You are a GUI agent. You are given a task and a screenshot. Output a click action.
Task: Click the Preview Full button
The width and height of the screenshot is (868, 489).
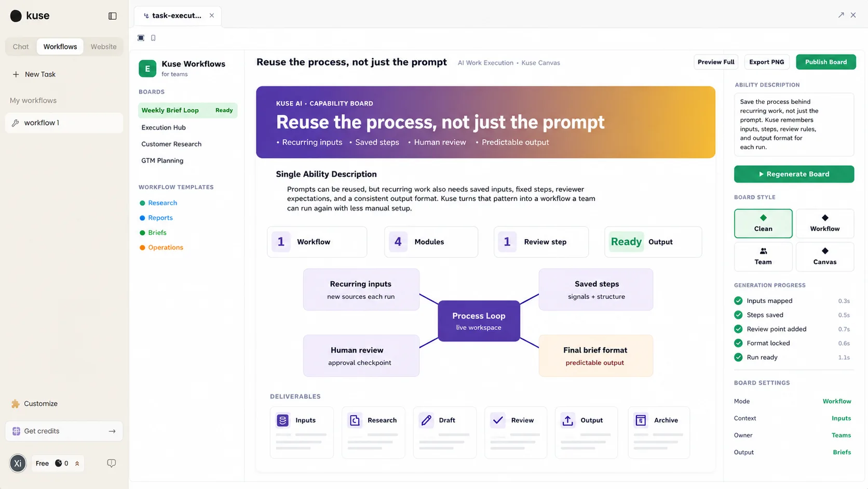coord(716,62)
